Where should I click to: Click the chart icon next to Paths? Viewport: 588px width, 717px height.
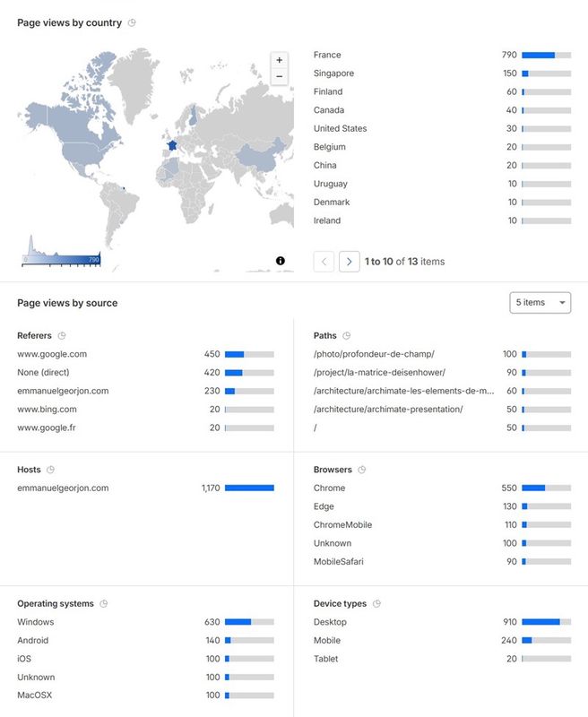click(347, 336)
